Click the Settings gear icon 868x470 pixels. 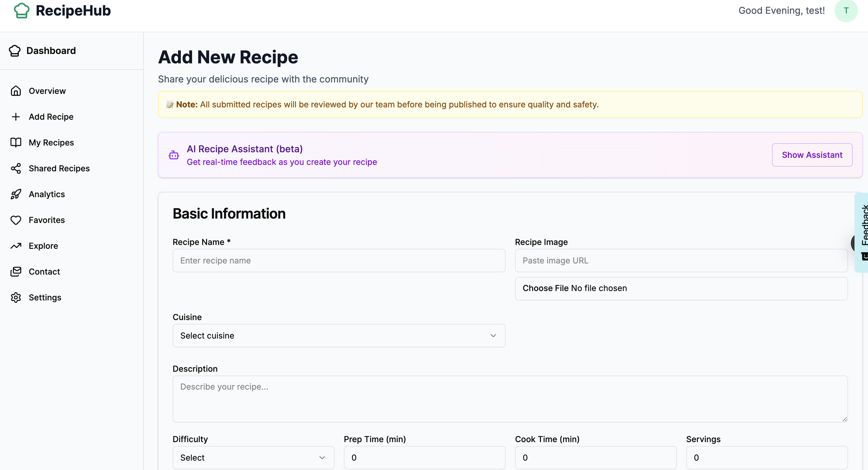click(x=16, y=297)
